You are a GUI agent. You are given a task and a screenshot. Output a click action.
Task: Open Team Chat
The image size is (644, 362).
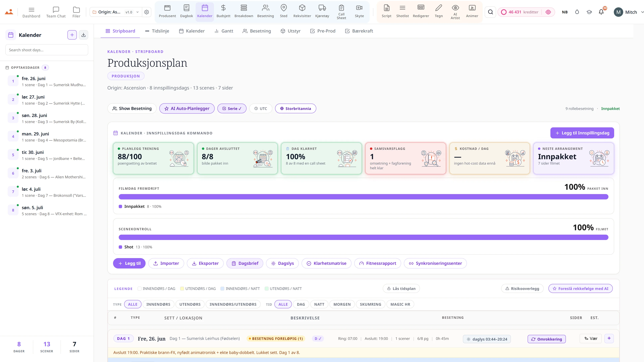56,12
